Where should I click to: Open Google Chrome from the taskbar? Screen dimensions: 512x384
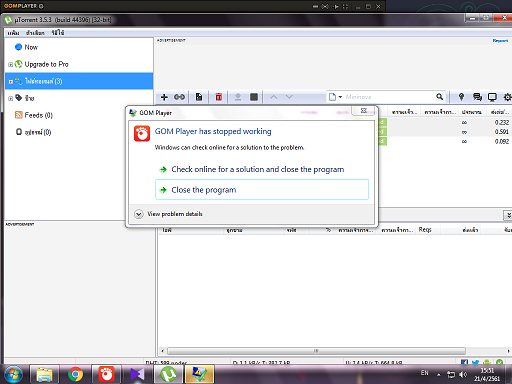coord(75,374)
